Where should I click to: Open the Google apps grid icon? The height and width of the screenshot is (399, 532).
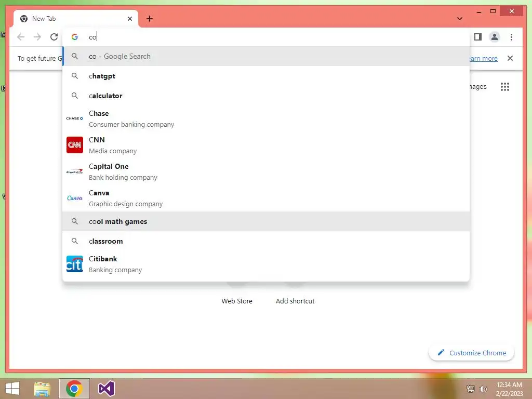[505, 87]
